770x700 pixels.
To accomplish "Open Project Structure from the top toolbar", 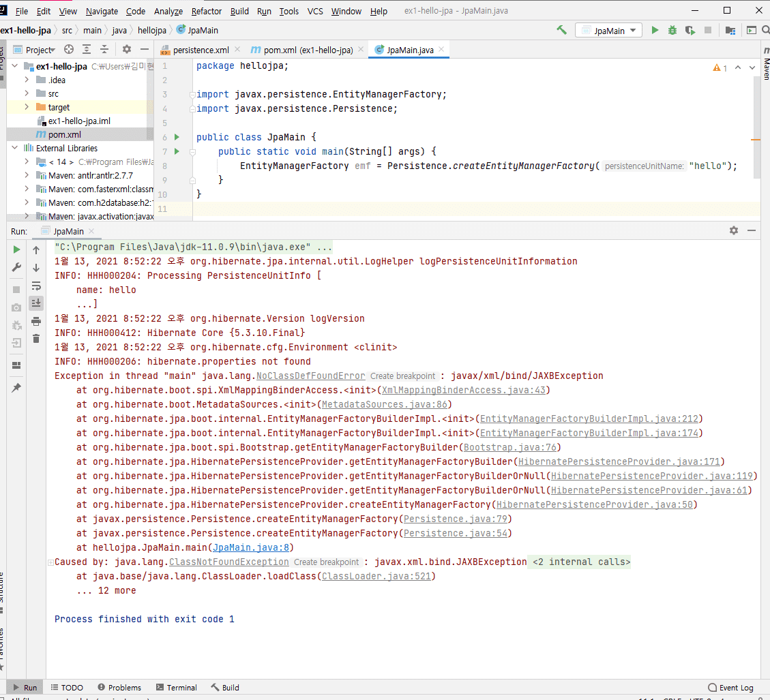I will [730, 31].
